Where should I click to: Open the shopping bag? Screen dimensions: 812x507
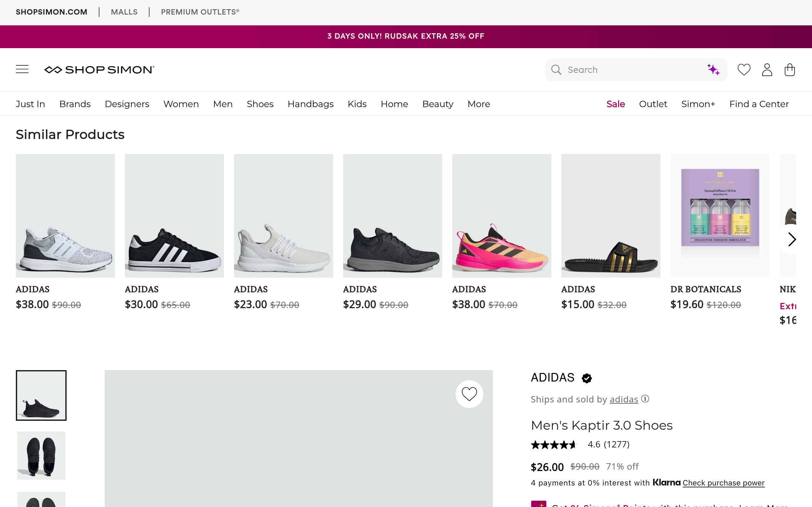(789, 70)
